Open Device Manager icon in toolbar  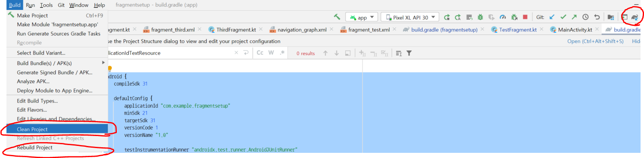point(624,17)
